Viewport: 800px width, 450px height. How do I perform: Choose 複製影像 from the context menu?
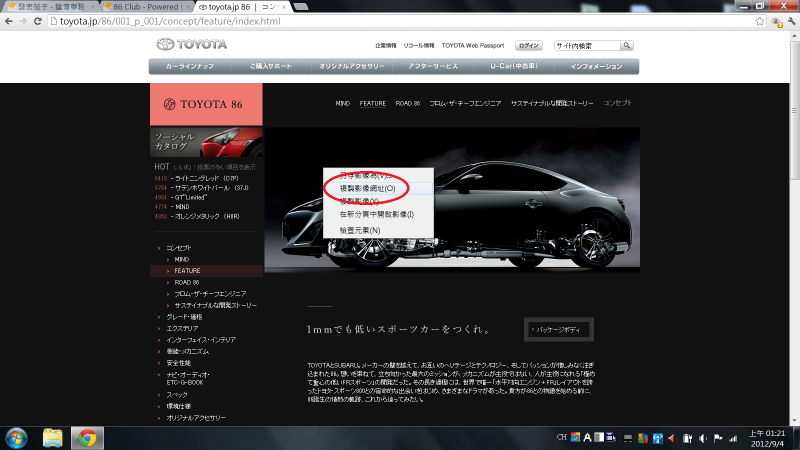[378, 201]
